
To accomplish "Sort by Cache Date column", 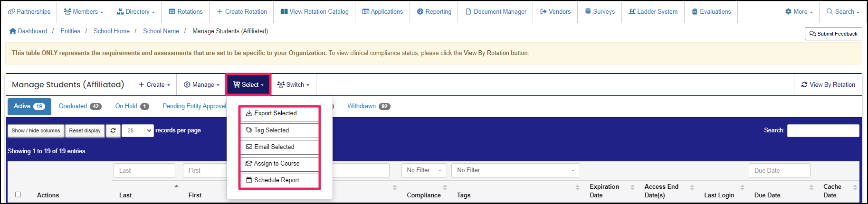I will coord(832,191).
